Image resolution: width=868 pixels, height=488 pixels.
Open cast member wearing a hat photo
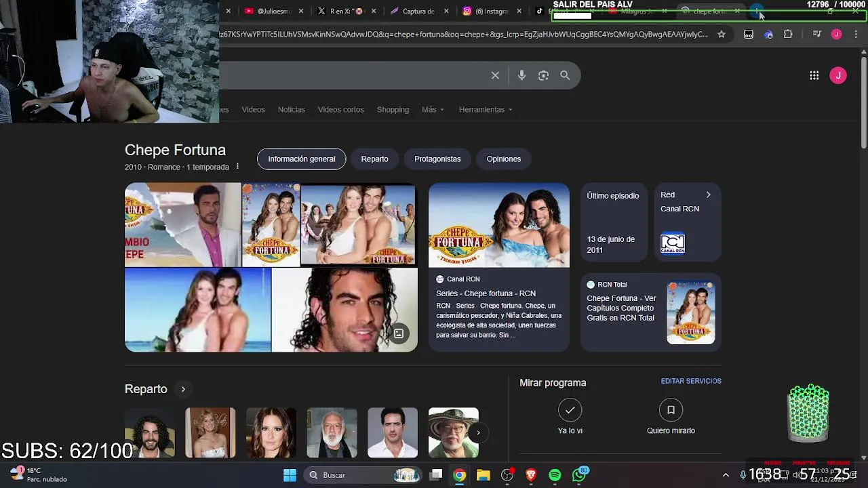pyautogui.click(x=453, y=432)
